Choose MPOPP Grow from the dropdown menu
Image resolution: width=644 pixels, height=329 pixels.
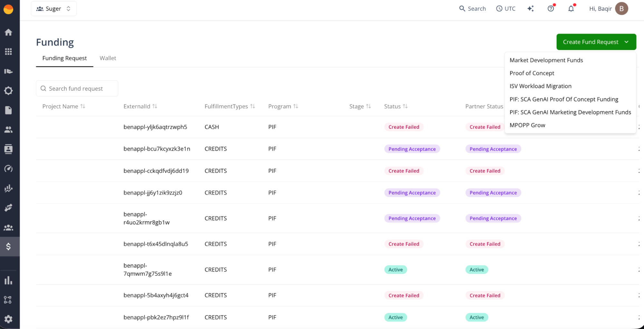click(x=527, y=125)
